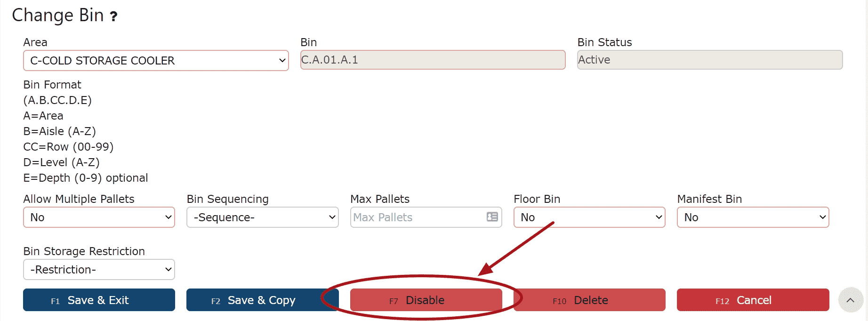The width and height of the screenshot is (868, 321).
Task: Click the Bin field containing C.A.01.A.1
Action: point(433,60)
